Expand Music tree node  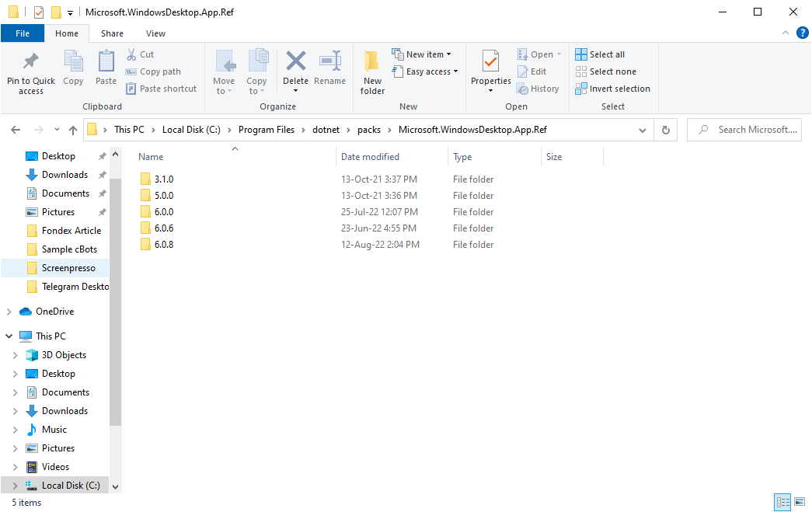[x=15, y=430]
